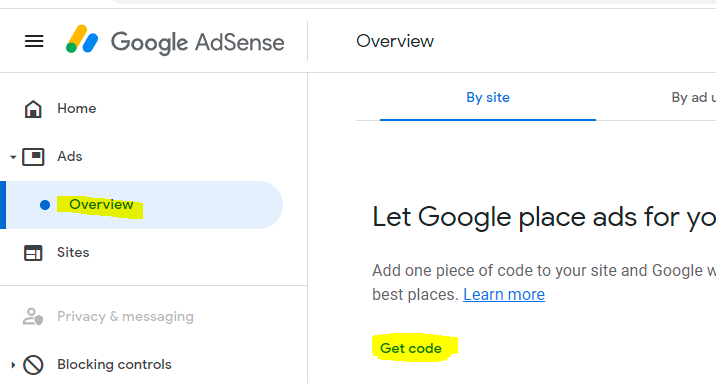Screen dimensions: 716x383
Task: Click the Ads panel icon
Action: (x=33, y=157)
